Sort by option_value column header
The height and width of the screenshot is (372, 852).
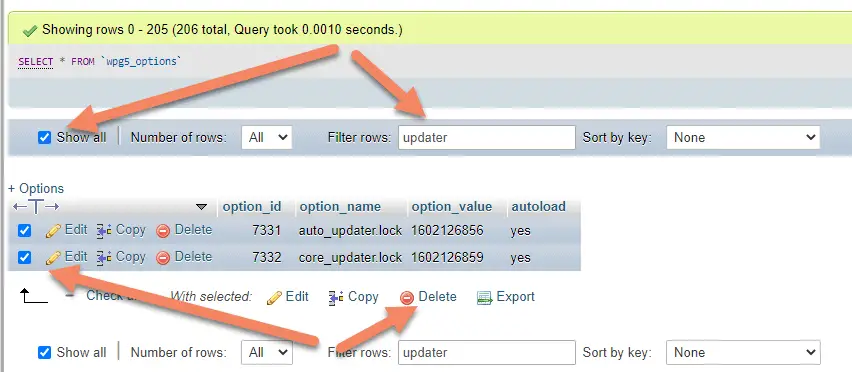coord(452,207)
